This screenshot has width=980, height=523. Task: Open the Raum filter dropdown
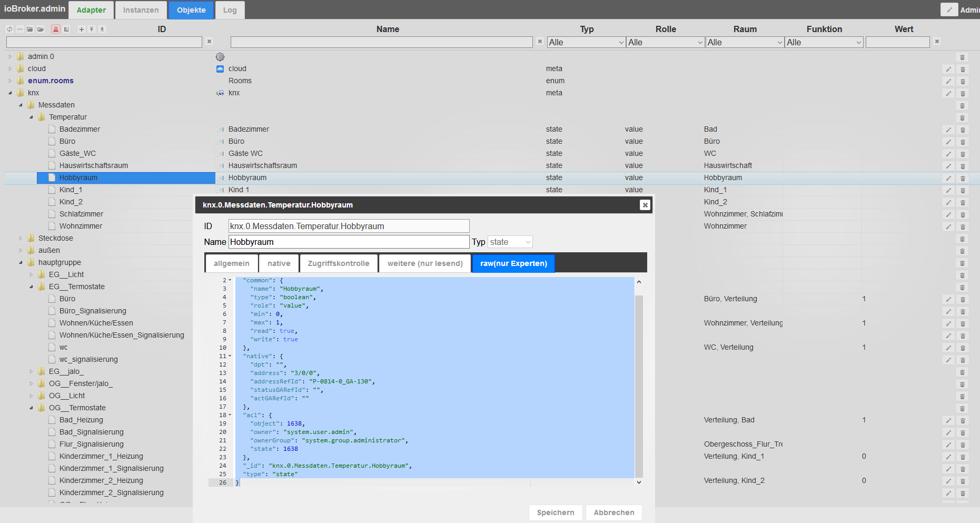(x=745, y=42)
